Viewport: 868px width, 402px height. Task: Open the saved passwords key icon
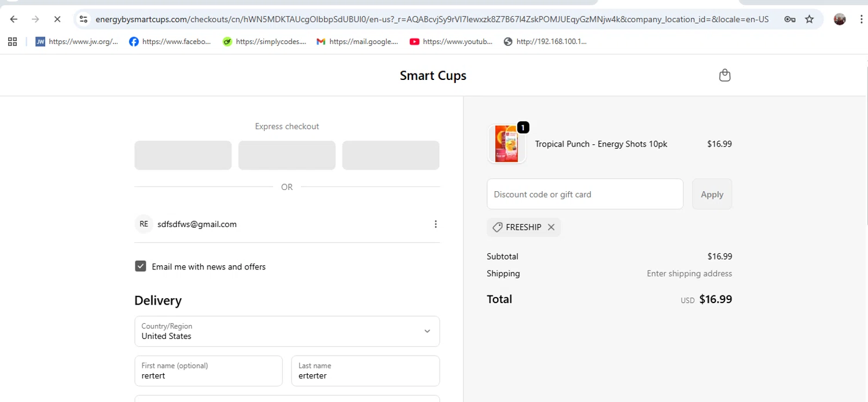[x=789, y=19]
